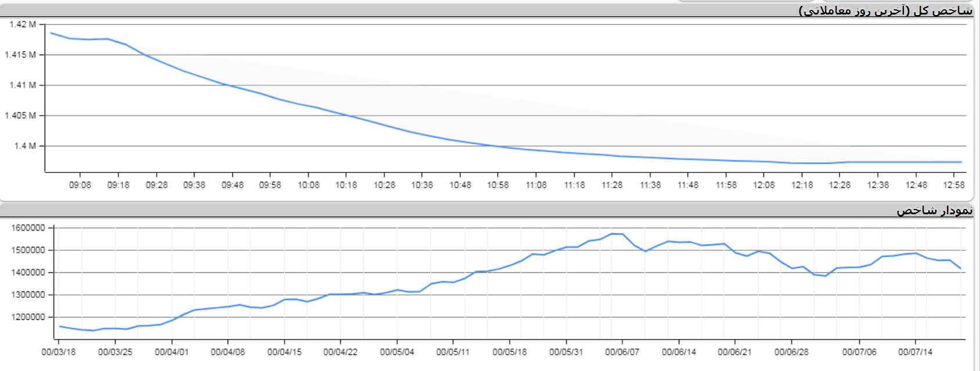The width and height of the screenshot is (980, 371).
Task: Click the 12:58 time label
Action: 954,185
